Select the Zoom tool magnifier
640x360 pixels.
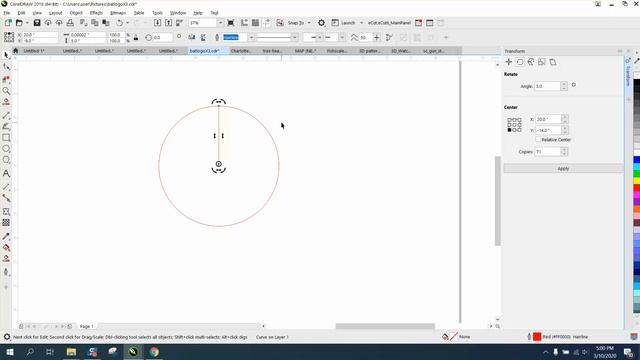6,91
